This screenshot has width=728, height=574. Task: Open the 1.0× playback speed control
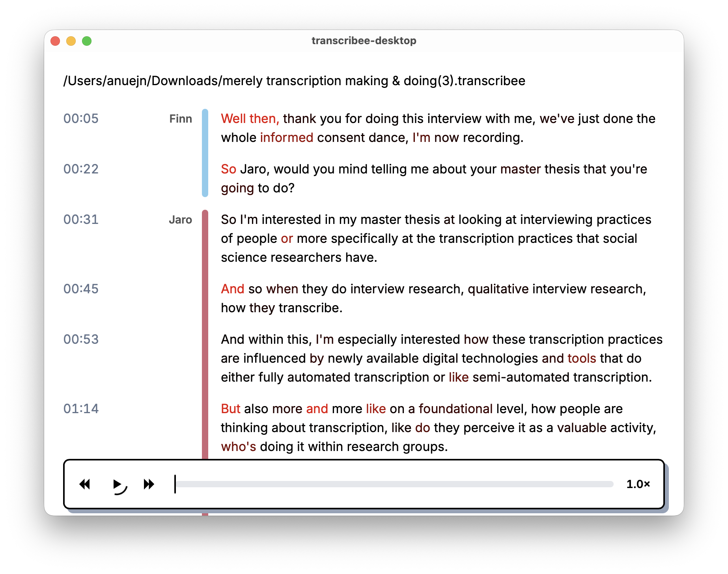[x=638, y=484]
